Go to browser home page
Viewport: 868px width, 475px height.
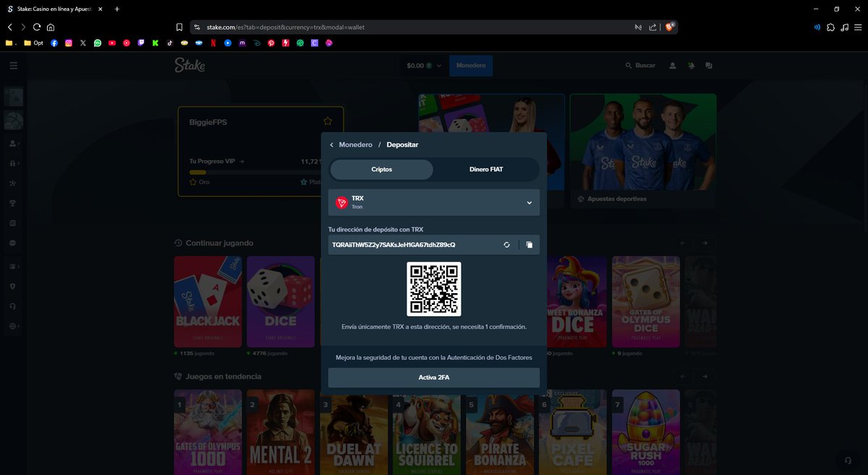coord(51,28)
